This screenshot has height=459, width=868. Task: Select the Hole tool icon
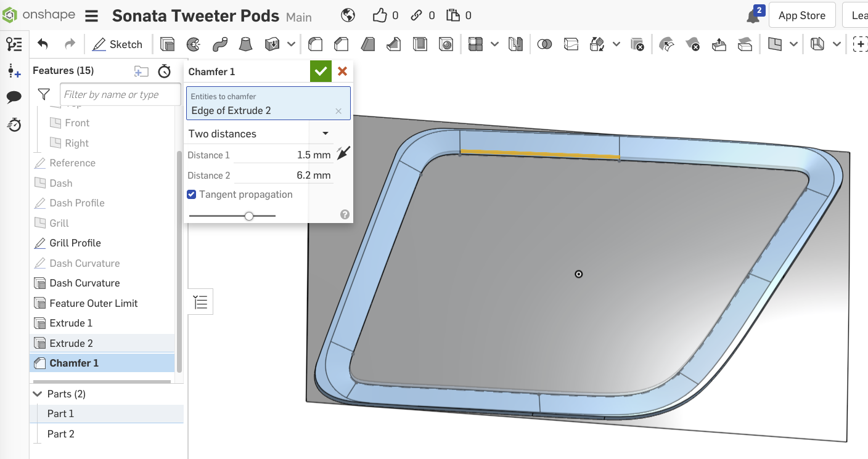click(446, 44)
